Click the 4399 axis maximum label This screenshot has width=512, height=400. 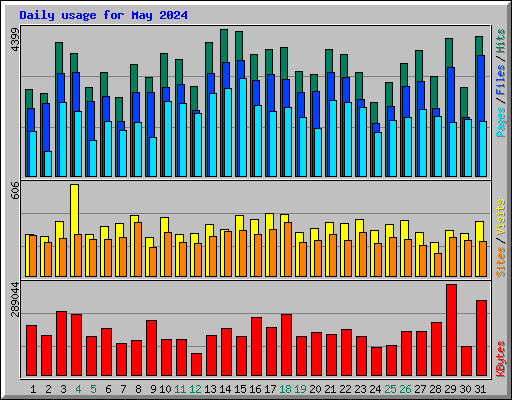point(15,39)
